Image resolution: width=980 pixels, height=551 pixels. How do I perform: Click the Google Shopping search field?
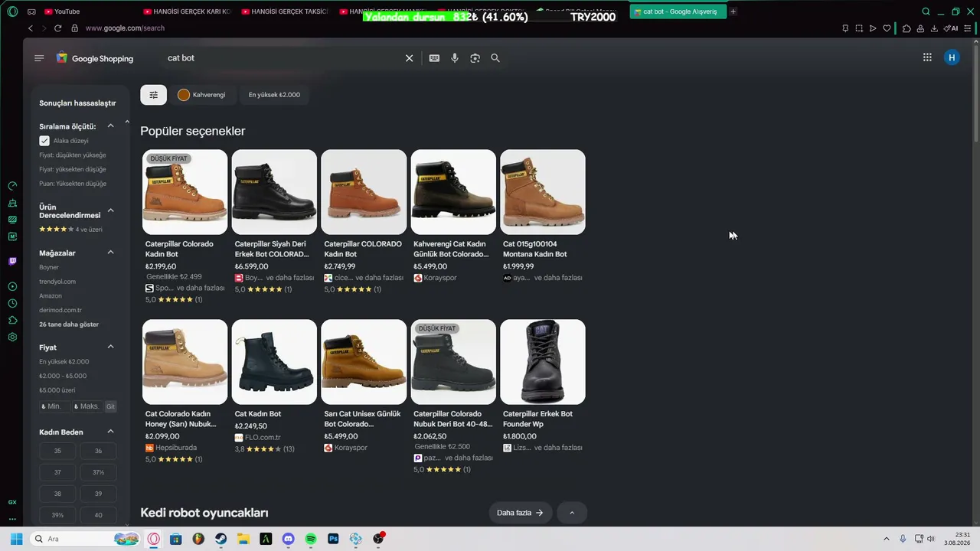[282, 58]
